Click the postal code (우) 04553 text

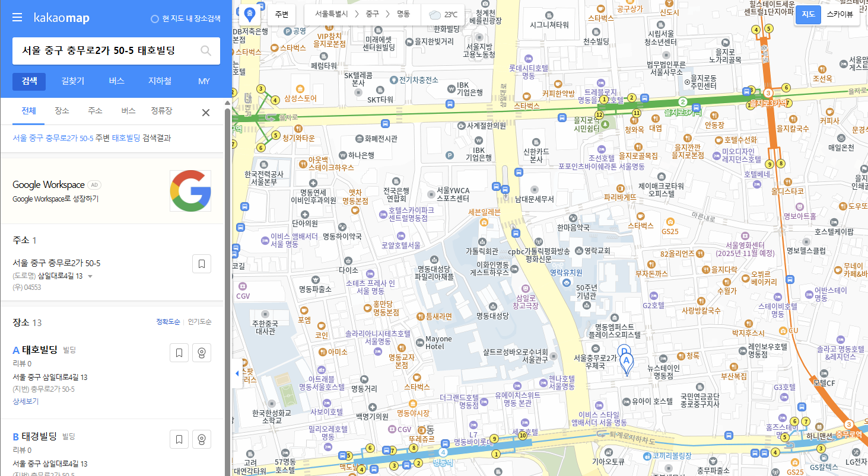(27, 287)
